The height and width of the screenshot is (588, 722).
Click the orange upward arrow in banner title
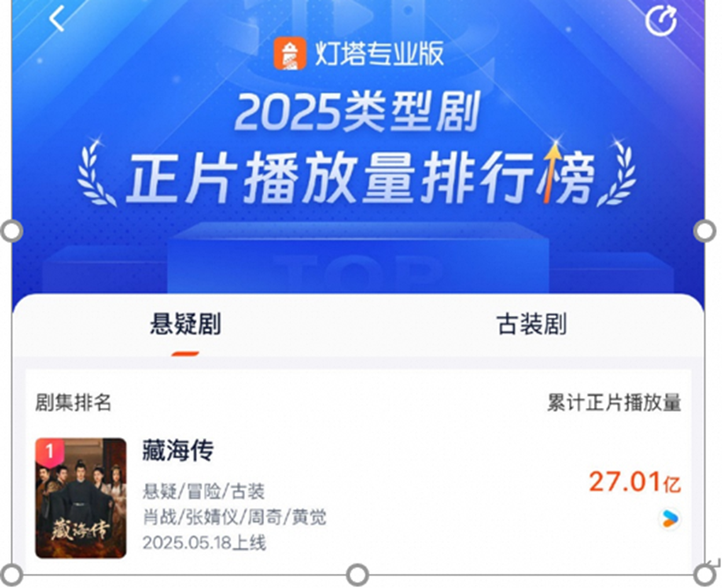pyautogui.click(x=552, y=172)
